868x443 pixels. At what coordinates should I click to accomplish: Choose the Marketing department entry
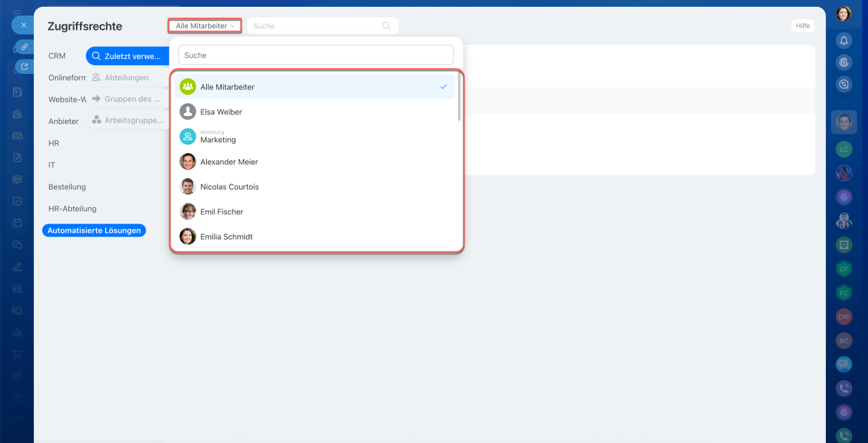coord(218,137)
